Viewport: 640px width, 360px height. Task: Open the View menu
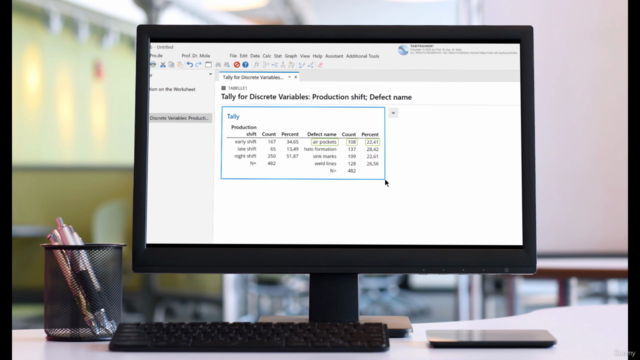pos(305,56)
